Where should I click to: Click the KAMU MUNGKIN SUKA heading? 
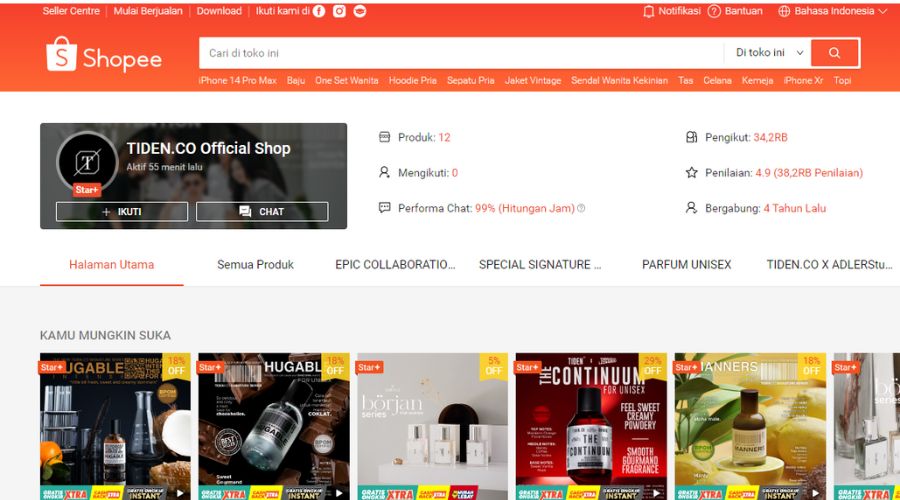pyautogui.click(x=105, y=335)
